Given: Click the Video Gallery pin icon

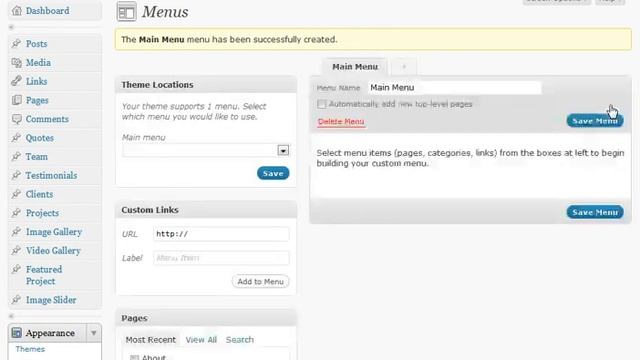Looking at the screenshot, I should 16,250.
